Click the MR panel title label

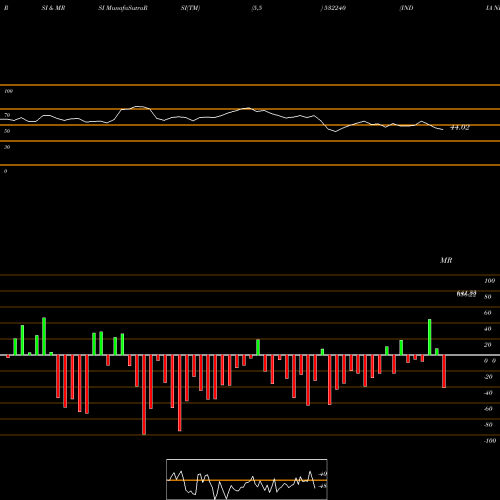(x=446, y=260)
